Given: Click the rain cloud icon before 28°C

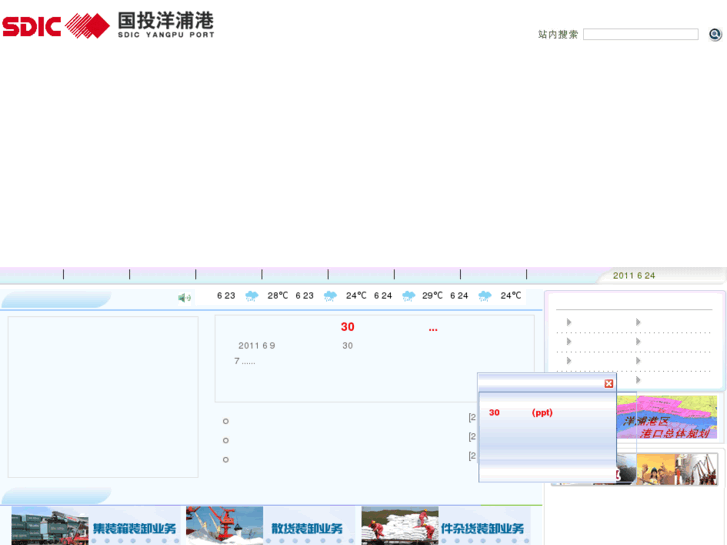Looking at the screenshot, I should (252, 295).
